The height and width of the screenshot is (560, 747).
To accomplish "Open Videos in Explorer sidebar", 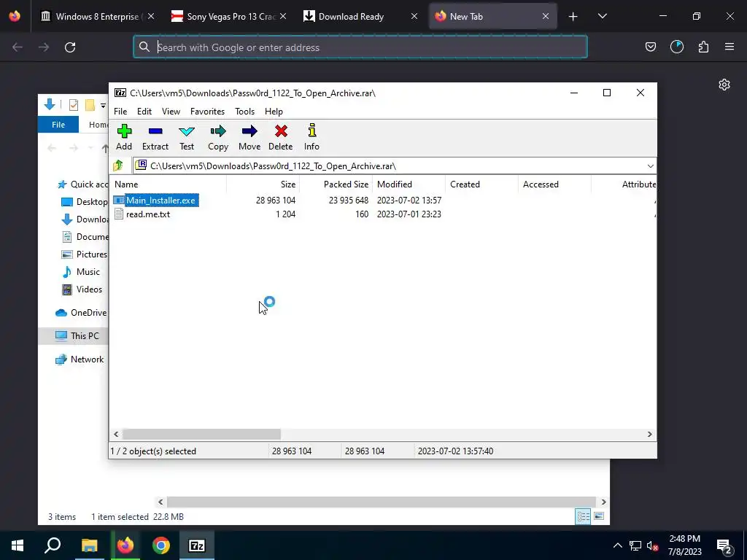I will 82,289.
